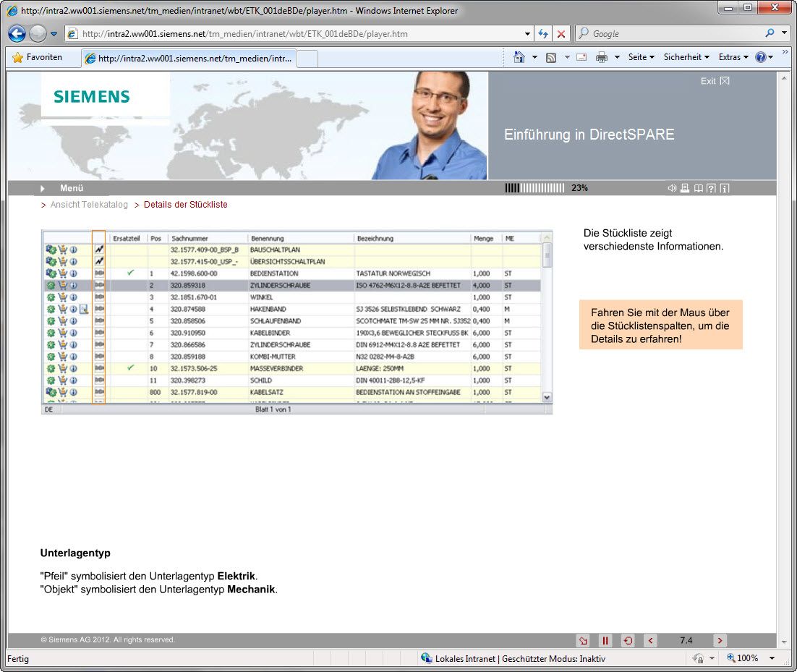Click the Exit link in the header
Viewport: 797px width, 672px height.
[715, 81]
